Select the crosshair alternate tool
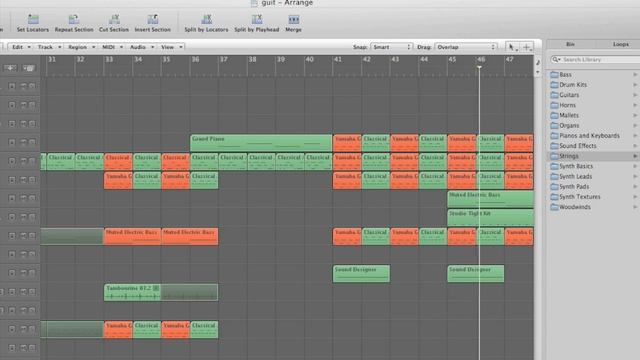 click(527, 47)
